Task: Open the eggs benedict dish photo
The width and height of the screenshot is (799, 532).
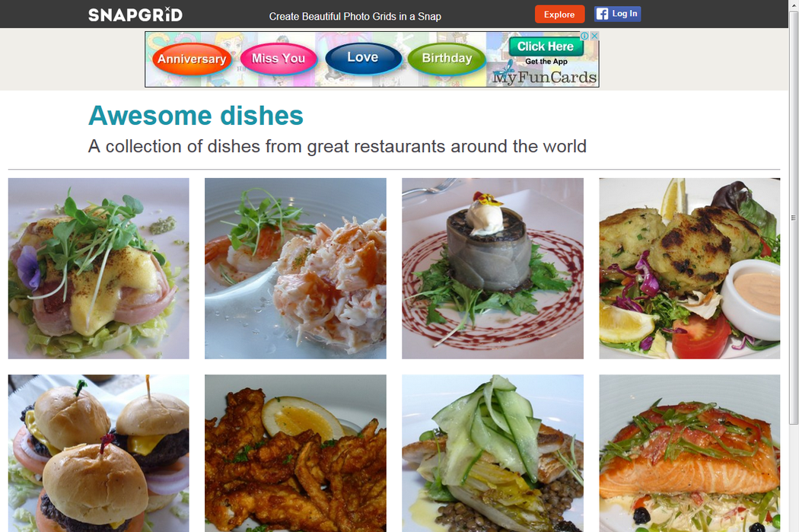Action: point(98,268)
